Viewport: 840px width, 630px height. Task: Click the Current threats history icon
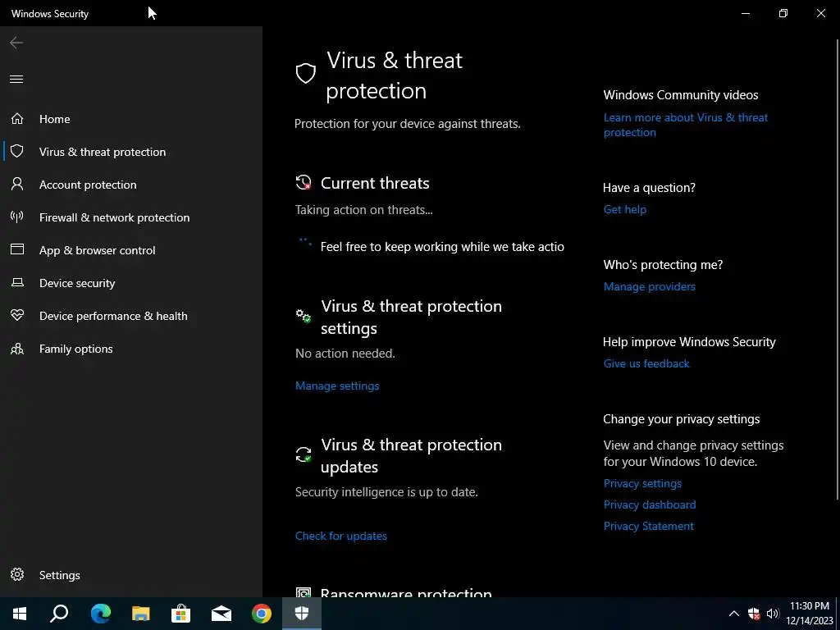[304, 183]
